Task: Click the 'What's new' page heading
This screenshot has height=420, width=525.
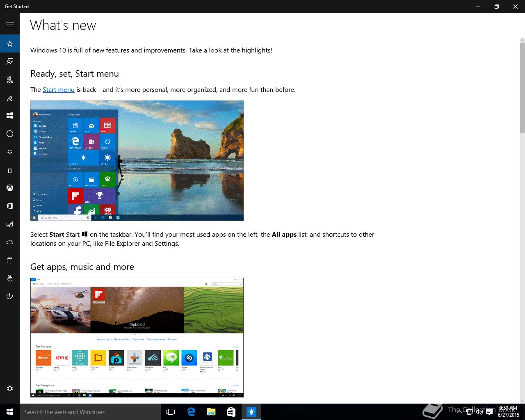Action: (x=63, y=25)
